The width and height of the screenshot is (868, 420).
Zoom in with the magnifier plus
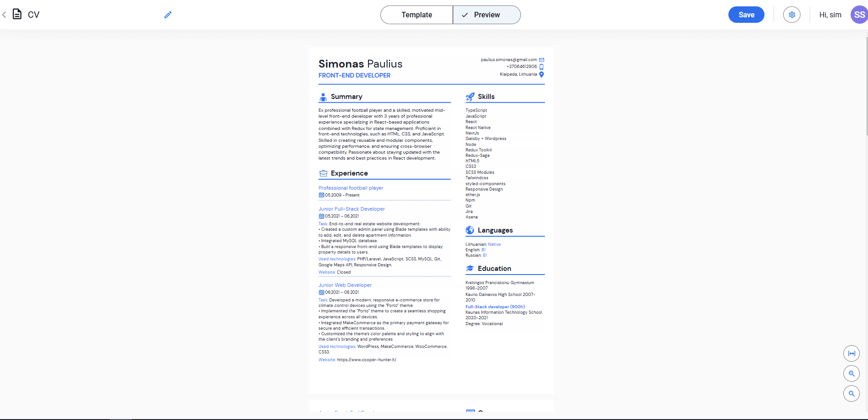pyautogui.click(x=851, y=373)
